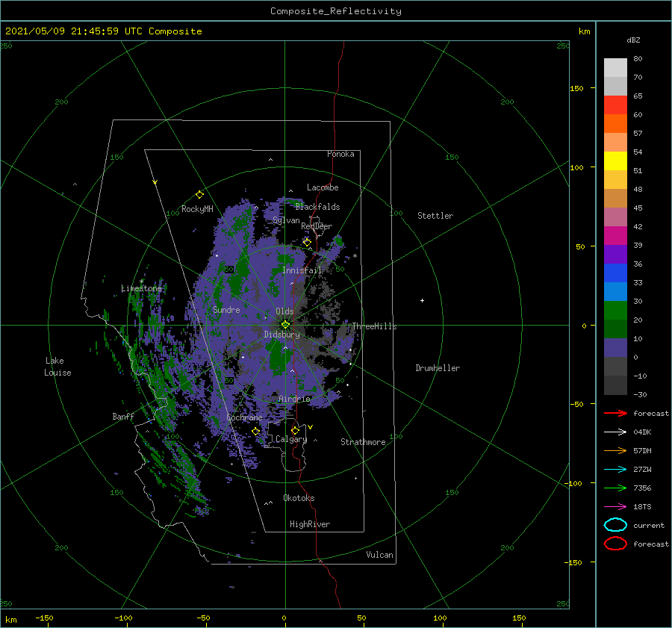Click the Blackfalds city label
This screenshot has height=628, width=672.
317,207
